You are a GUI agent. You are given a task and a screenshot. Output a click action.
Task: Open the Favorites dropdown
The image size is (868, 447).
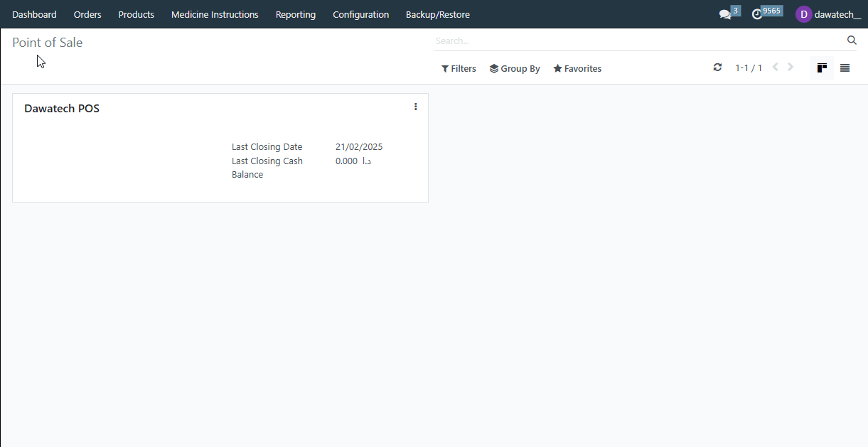577,69
